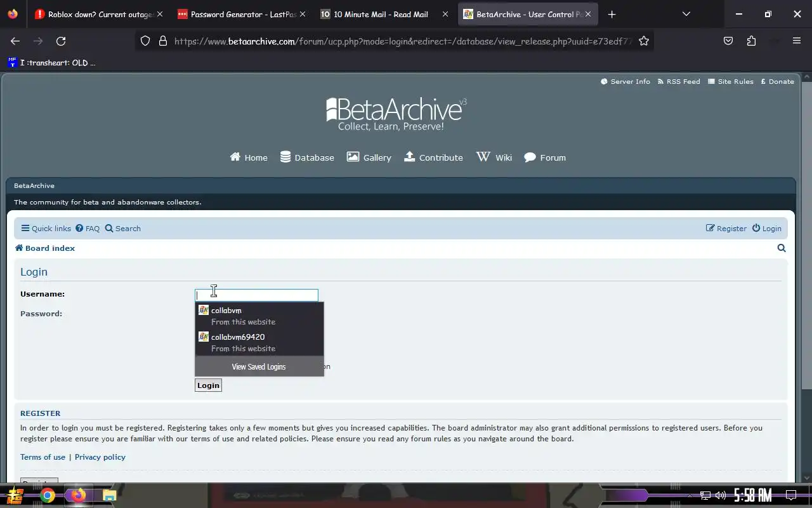Open Site Rules link
The width and height of the screenshot is (812, 508).
coord(731,81)
